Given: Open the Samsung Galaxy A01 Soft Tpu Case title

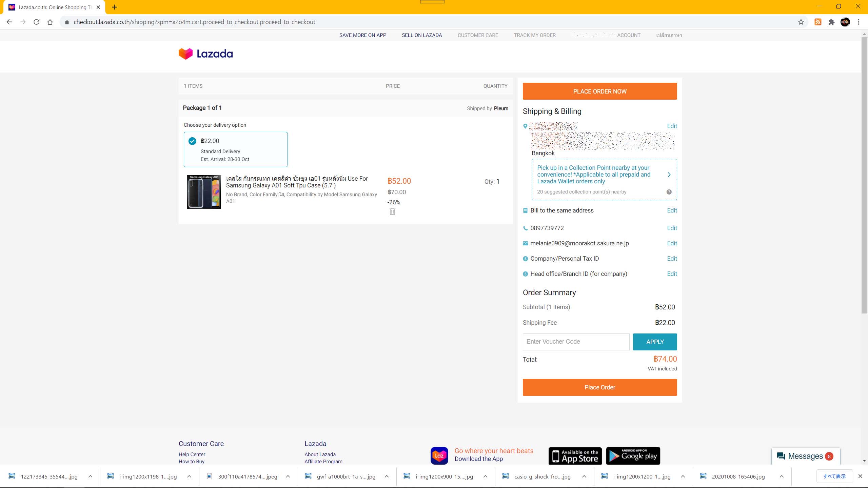Looking at the screenshot, I should tap(297, 182).
